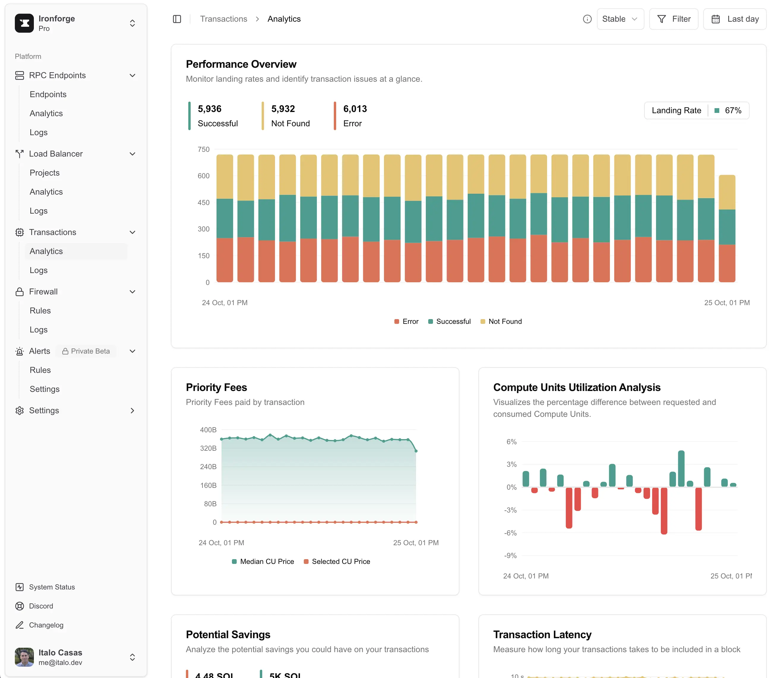784x678 pixels.
Task: Open Transactions Logs page
Action: click(39, 270)
